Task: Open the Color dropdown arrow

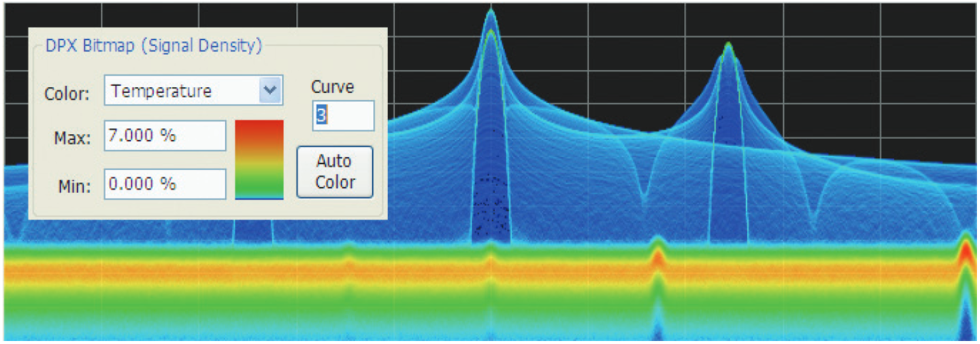Action: [x=270, y=91]
